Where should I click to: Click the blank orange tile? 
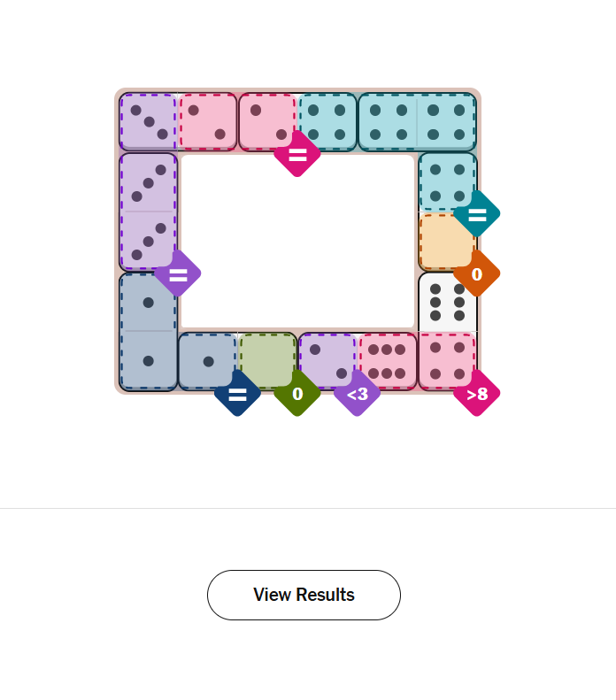click(444, 241)
